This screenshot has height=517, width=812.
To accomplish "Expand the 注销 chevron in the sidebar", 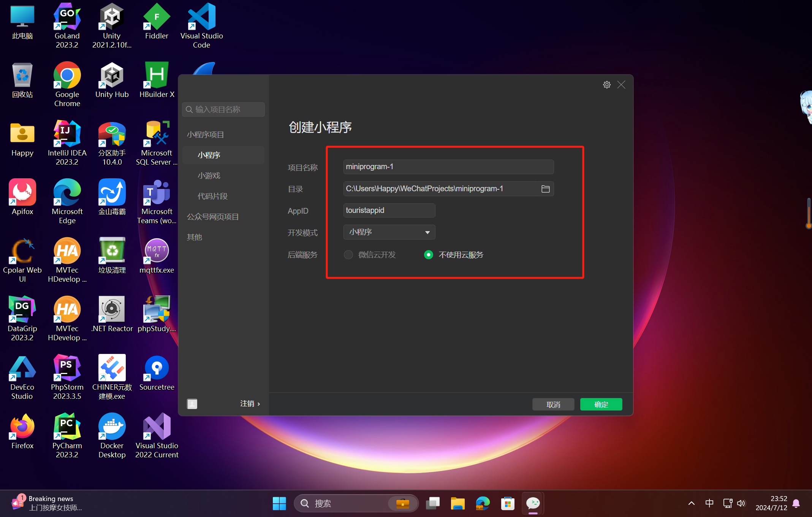I will click(259, 404).
